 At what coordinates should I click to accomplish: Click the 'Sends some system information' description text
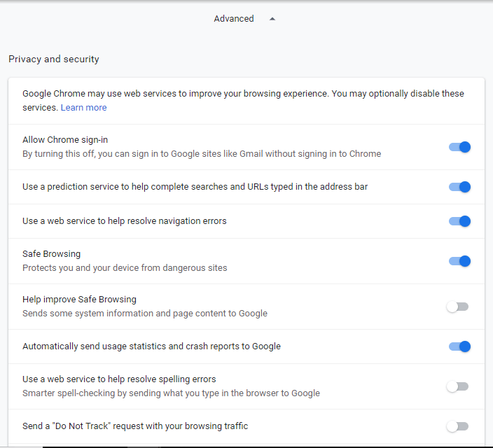pos(145,314)
